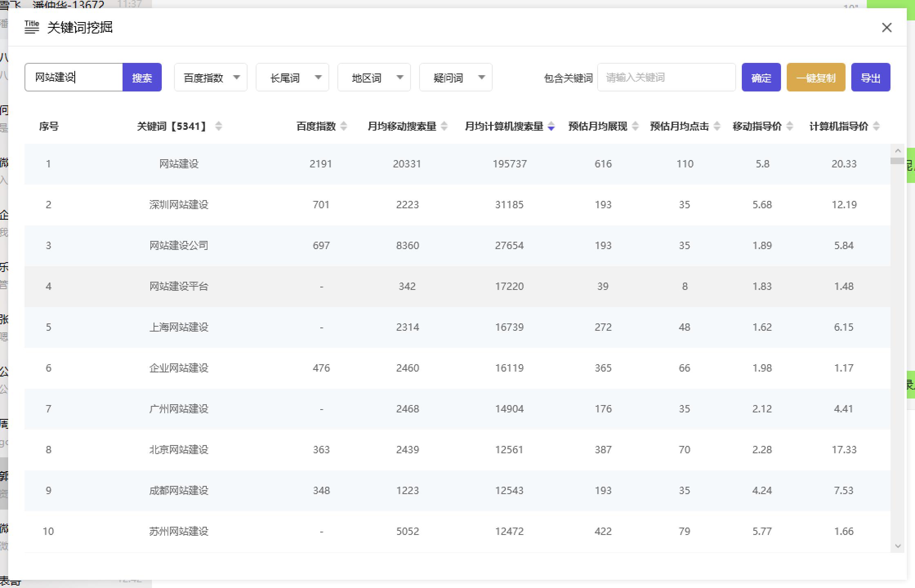Sort by 百度指数 column sort icon
The width and height of the screenshot is (915, 588).
point(344,126)
